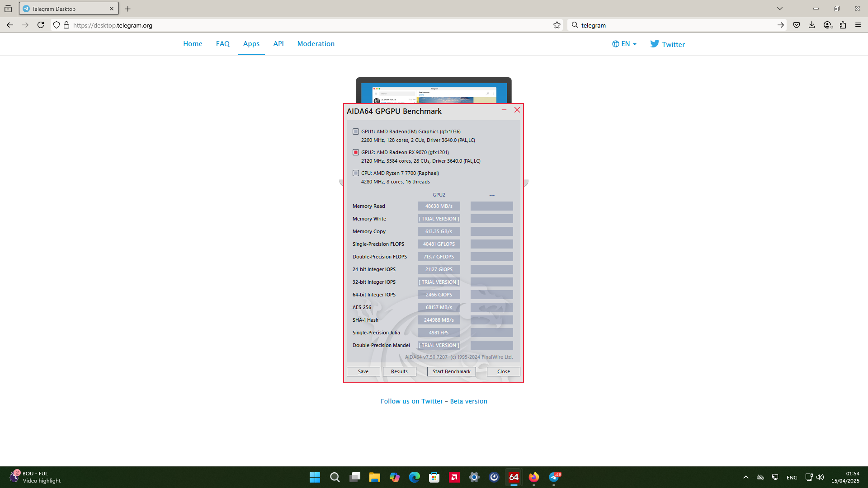Click Single-Precision FLOPS 40481 GFLOPS value
Screen dimensions: 868x488
439,244
